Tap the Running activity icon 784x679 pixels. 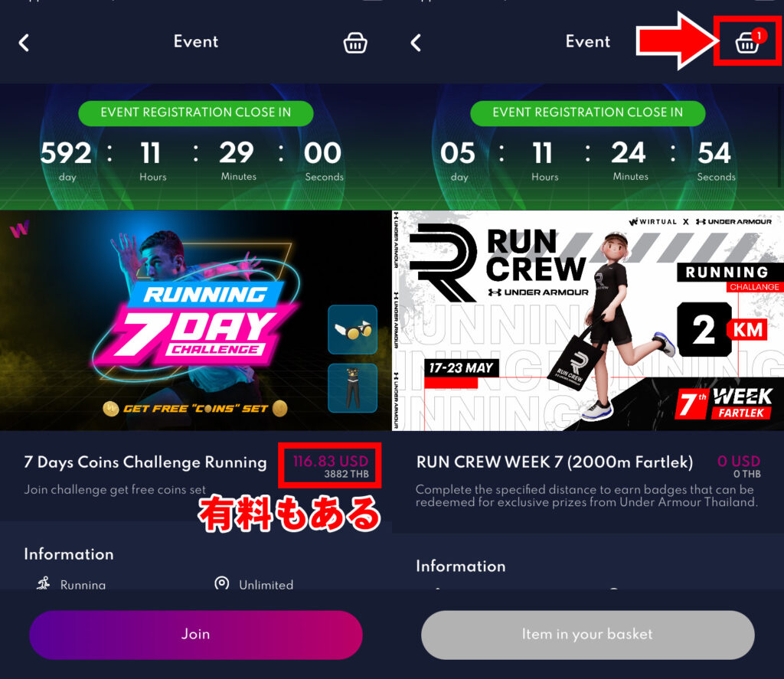pyautogui.click(x=44, y=583)
